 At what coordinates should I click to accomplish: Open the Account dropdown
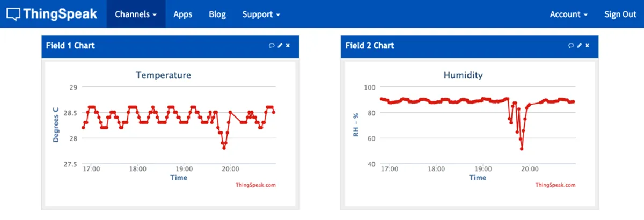[x=568, y=14]
